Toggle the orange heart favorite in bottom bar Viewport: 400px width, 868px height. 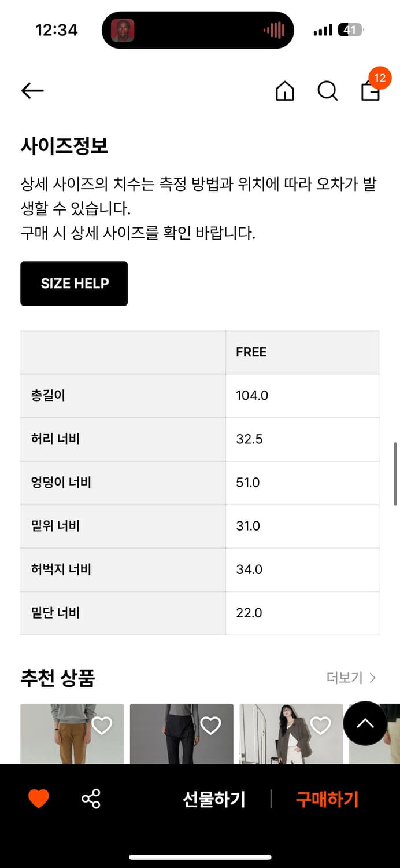point(39,799)
